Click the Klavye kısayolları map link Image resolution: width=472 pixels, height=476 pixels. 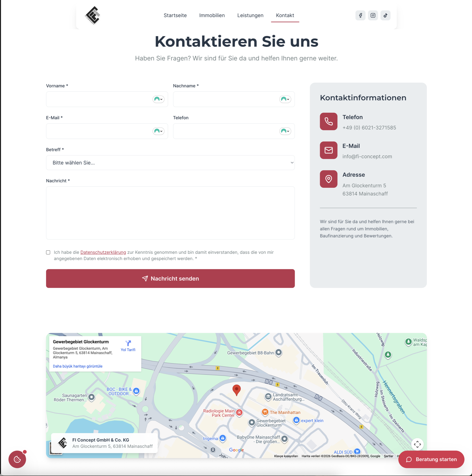pyautogui.click(x=286, y=456)
